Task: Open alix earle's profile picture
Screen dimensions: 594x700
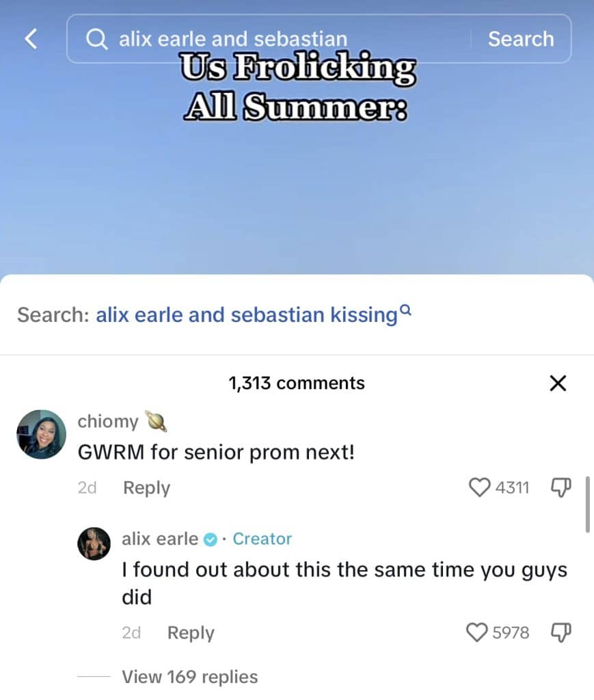Action: (94, 543)
